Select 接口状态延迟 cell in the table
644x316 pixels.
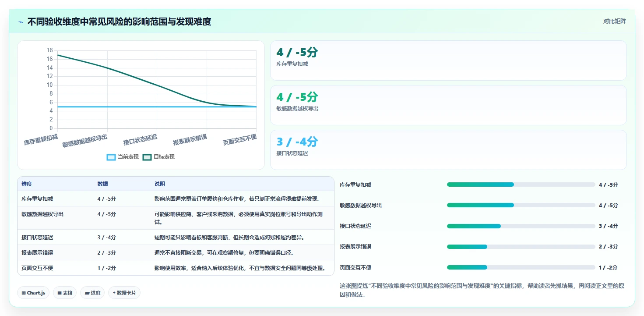tap(37, 238)
